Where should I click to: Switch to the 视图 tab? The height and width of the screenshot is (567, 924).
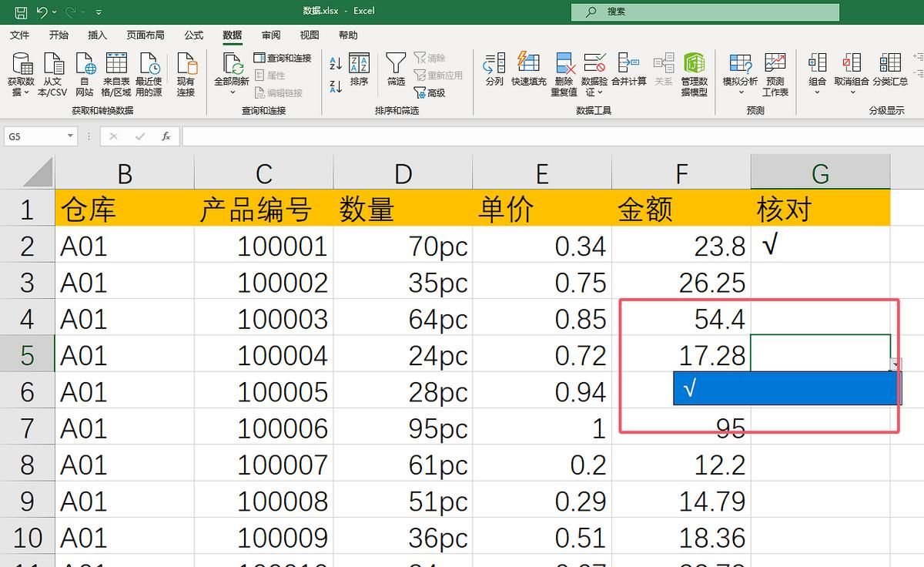coord(310,35)
